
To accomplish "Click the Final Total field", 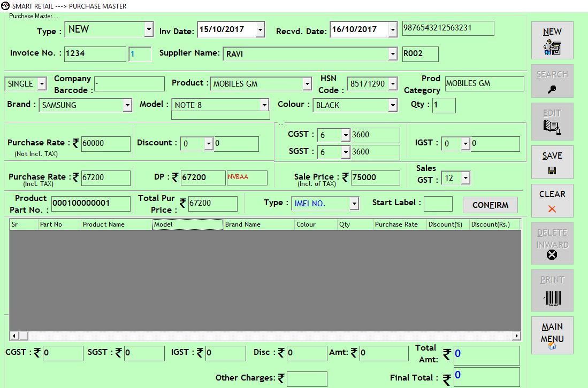I will coord(487,377).
